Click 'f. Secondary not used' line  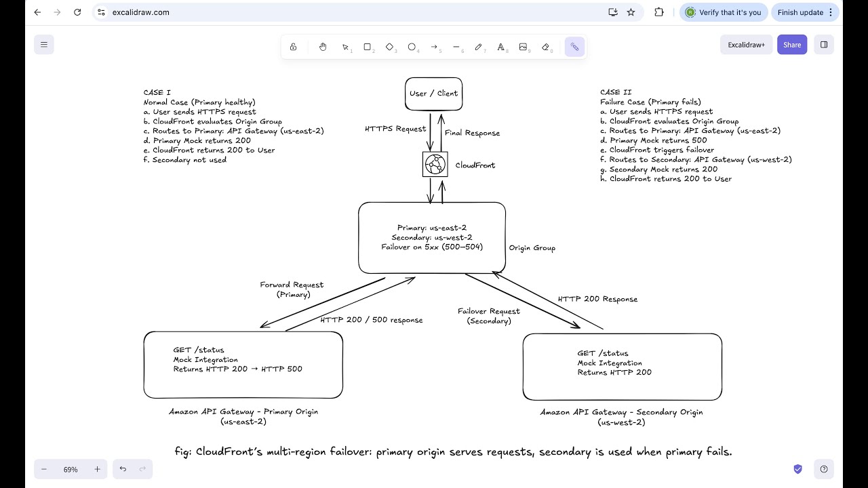point(185,160)
